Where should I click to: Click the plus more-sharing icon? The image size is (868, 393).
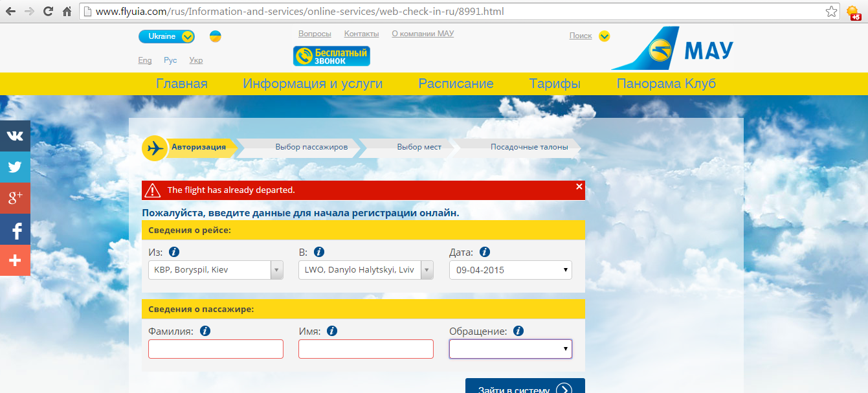(15, 260)
